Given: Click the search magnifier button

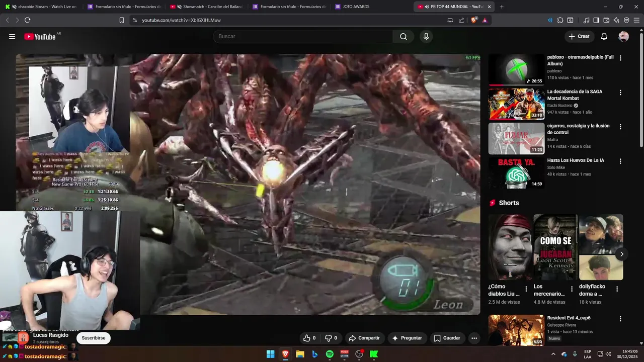Looking at the screenshot, I should coord(404,36).
